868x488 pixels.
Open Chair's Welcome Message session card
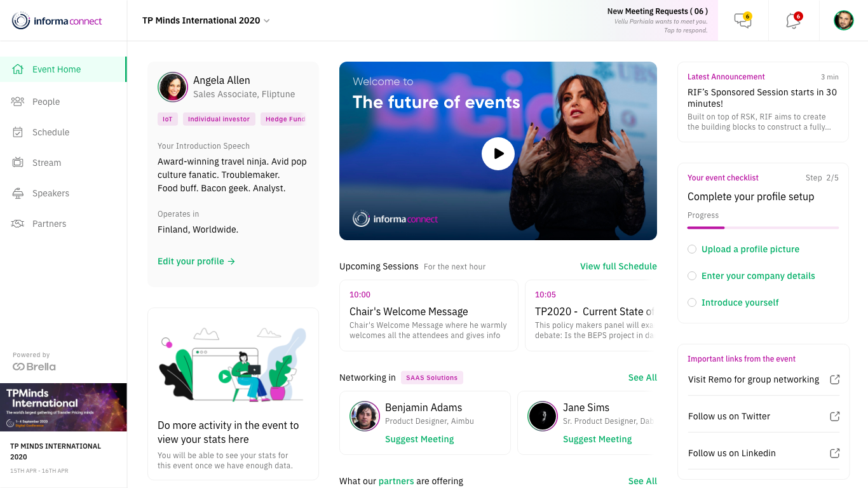point(429,315)
